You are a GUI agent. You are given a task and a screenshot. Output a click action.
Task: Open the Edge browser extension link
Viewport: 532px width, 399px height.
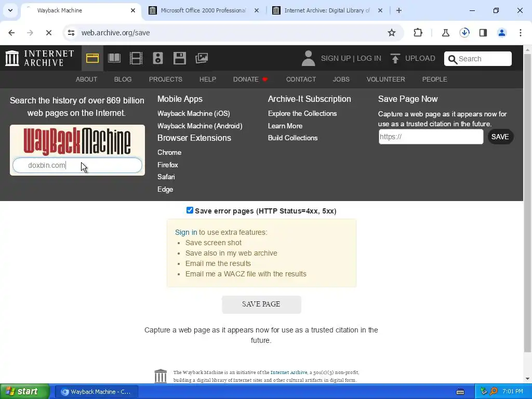click(165, 189)
